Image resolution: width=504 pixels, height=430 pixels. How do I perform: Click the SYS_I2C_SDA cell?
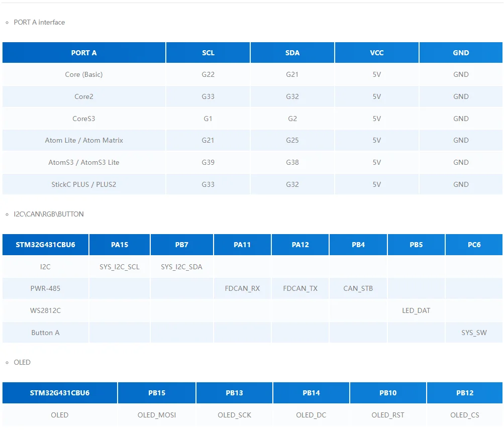181,267
